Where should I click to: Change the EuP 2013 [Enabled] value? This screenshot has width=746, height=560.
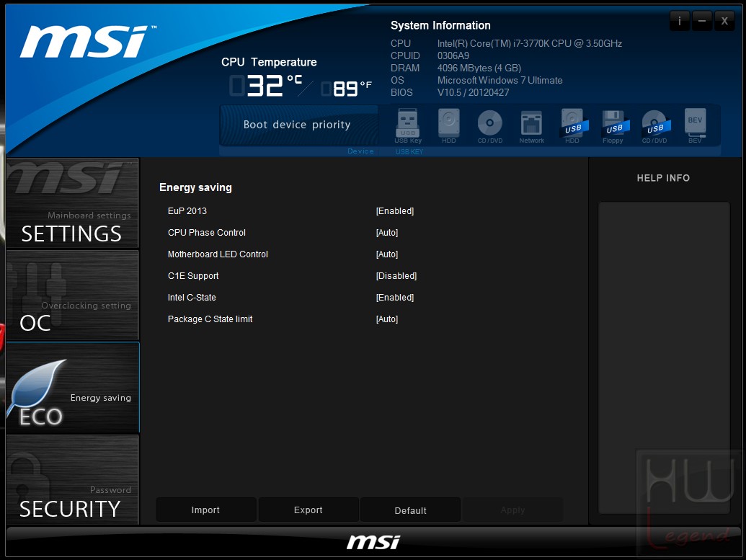click(x=395, y=210)
